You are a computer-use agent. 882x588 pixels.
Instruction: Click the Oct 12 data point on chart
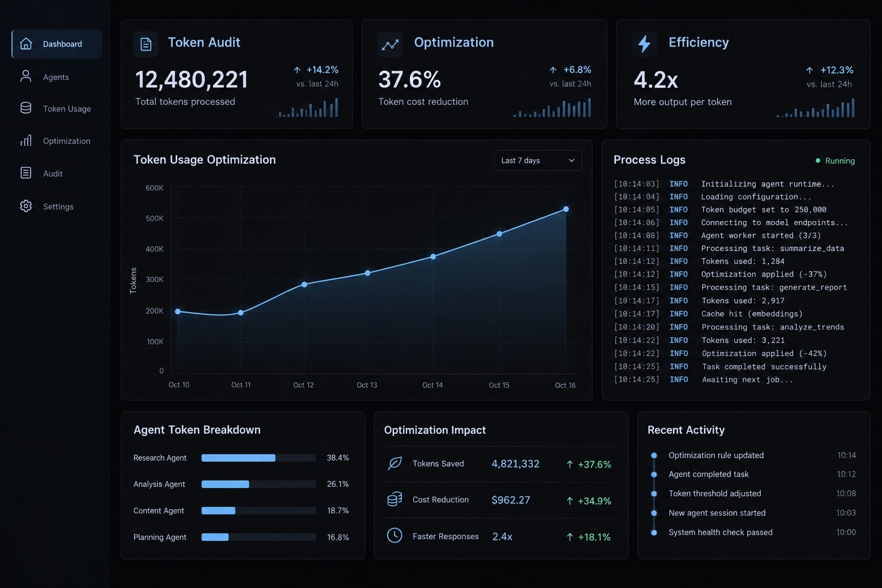point(304,284)
